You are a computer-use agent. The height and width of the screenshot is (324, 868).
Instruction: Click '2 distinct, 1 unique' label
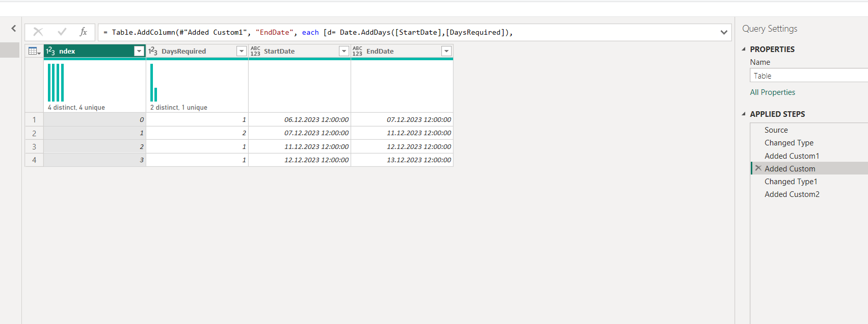coord(179,107)
